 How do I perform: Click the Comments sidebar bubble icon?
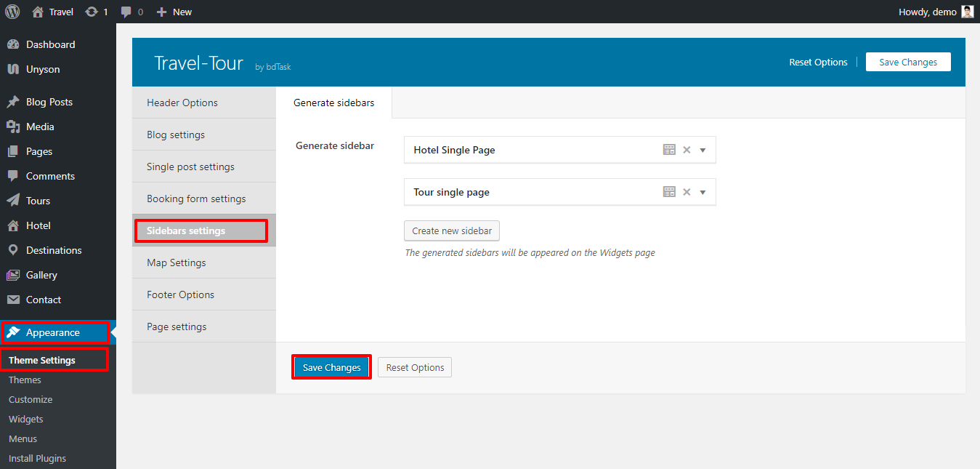coord(13,176)
